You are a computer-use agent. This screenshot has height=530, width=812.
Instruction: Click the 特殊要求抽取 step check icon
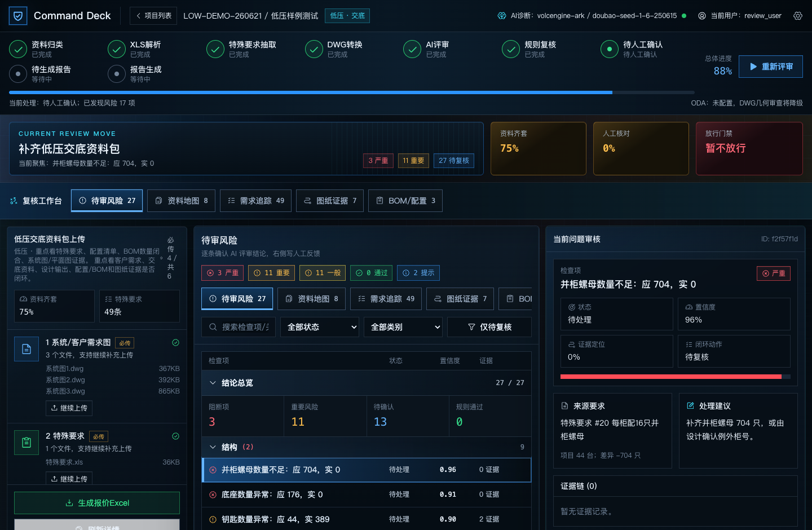click(215, 49)
